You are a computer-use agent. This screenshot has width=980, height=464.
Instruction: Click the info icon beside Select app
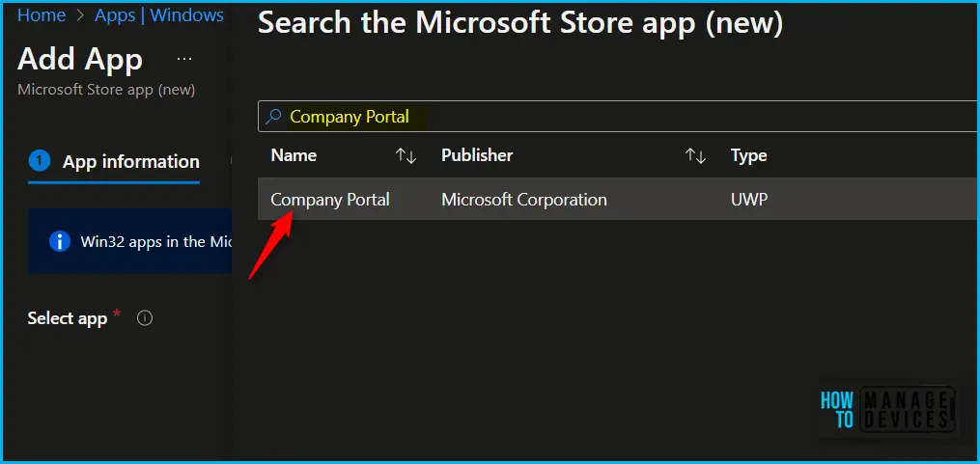coord(145,318)
